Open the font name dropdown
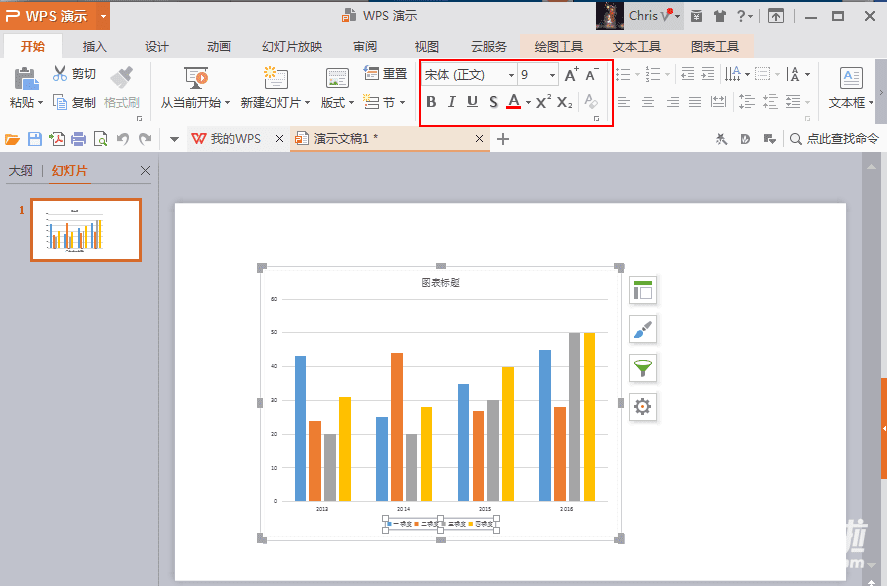Screen dimensions: 887x586 click(x=511, y=75)
